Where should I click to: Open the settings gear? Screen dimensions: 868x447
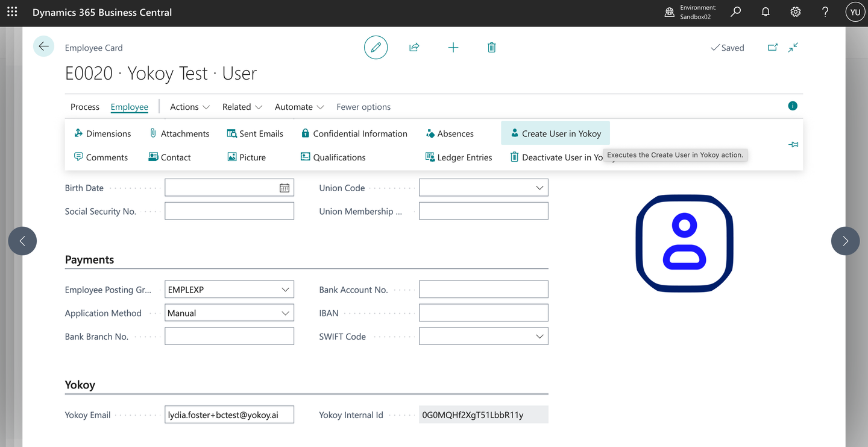pyautogui.click(x=796, y=12)
